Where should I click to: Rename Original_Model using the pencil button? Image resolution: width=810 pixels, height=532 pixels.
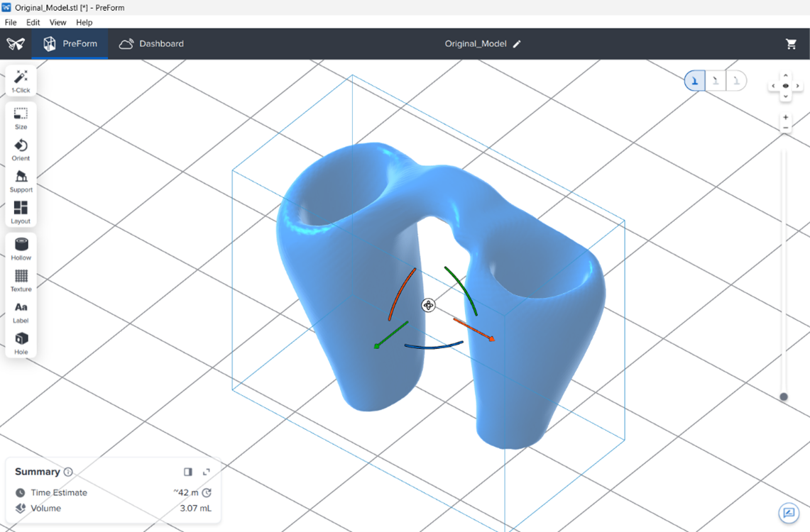[x=517, y=44]
